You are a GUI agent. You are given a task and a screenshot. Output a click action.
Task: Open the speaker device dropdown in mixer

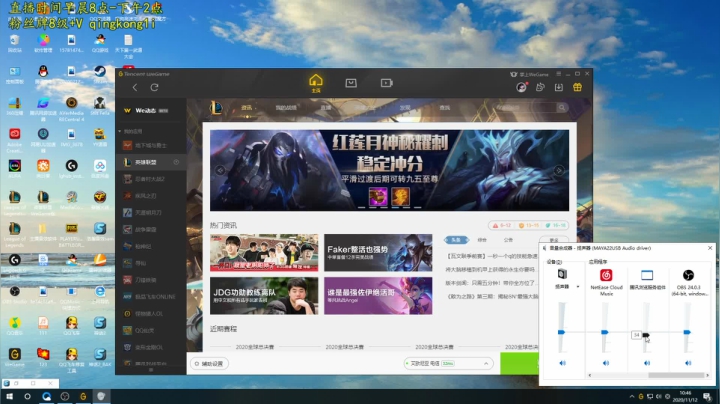578,286
